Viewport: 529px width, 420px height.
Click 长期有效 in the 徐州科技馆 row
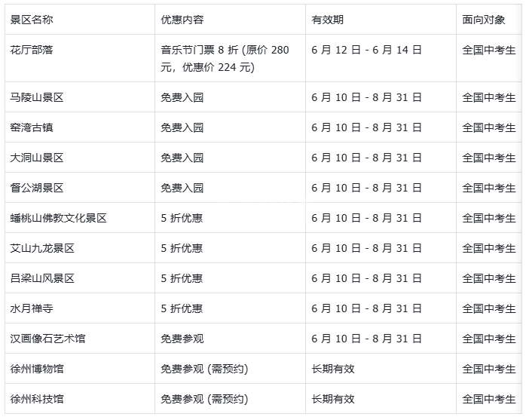click(x=333, y=399)
